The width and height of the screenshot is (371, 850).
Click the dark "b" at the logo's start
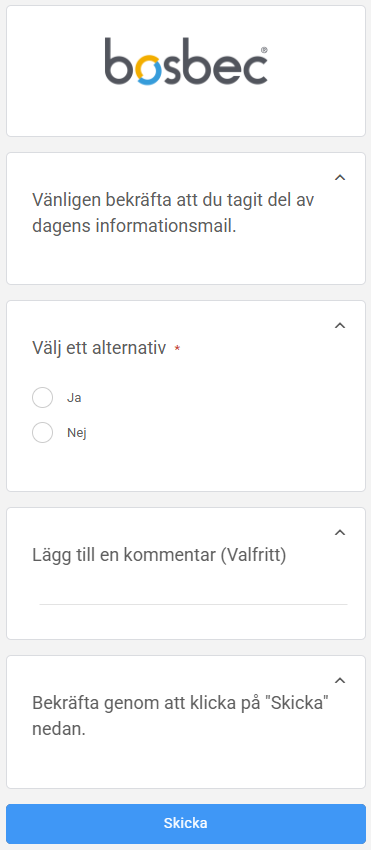(x=117, y=61)
